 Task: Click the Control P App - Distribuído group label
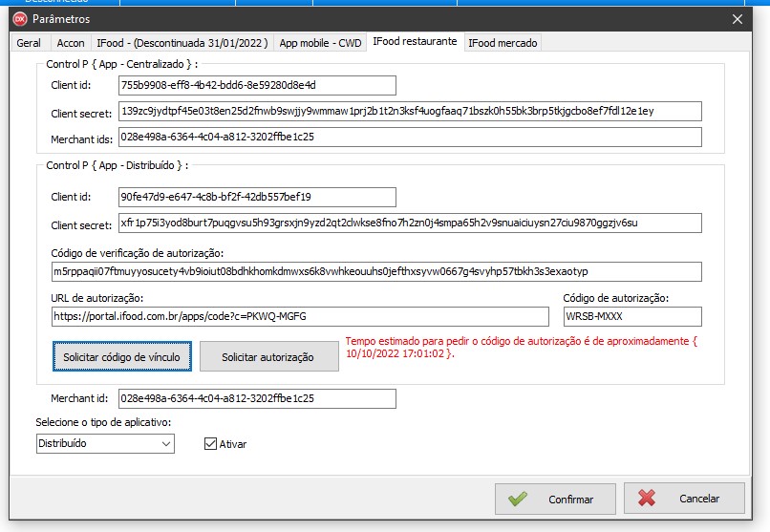117,165
